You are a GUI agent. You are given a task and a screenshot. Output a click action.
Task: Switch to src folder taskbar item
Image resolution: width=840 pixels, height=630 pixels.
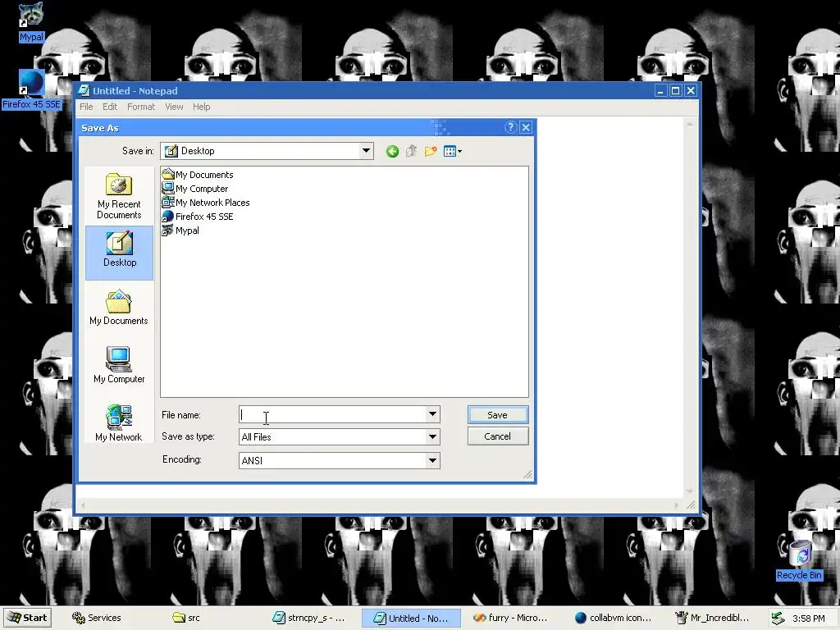(186, 618)
